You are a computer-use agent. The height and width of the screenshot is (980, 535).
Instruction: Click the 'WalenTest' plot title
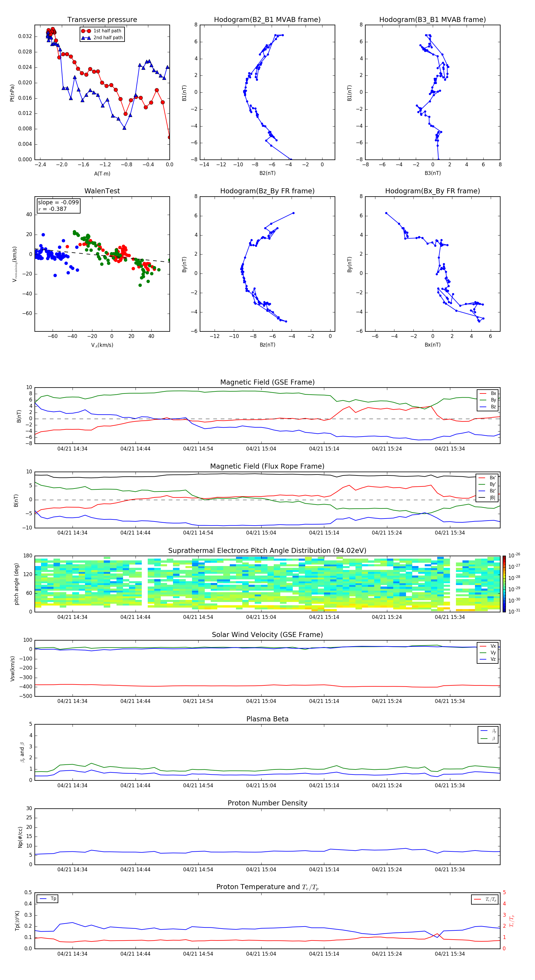click(102, 191)
